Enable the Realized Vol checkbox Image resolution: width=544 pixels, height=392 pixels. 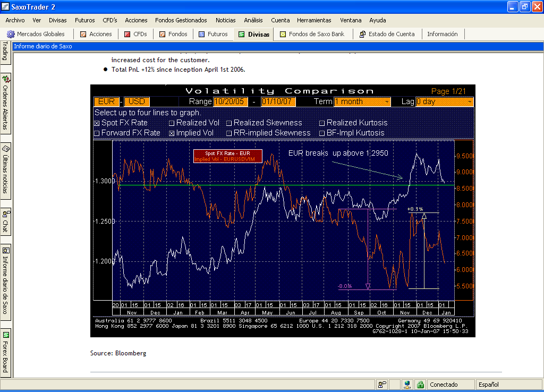pos(172,123)
